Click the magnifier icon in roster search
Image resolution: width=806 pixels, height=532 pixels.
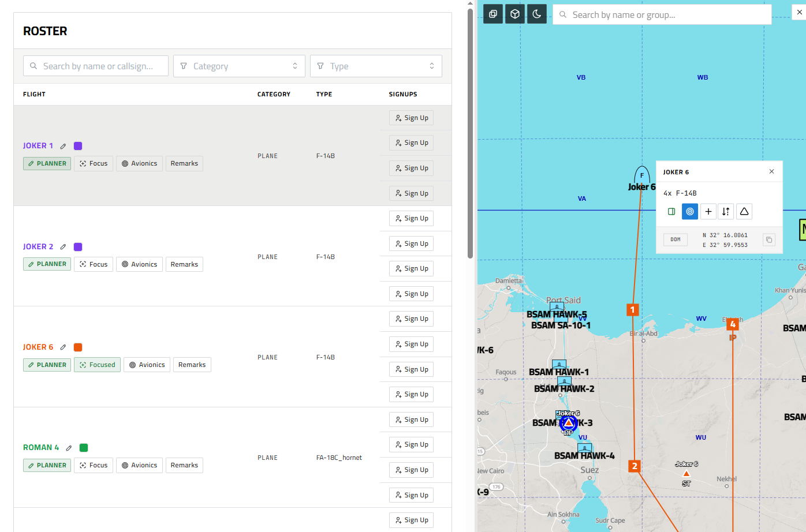click(33, 66)
